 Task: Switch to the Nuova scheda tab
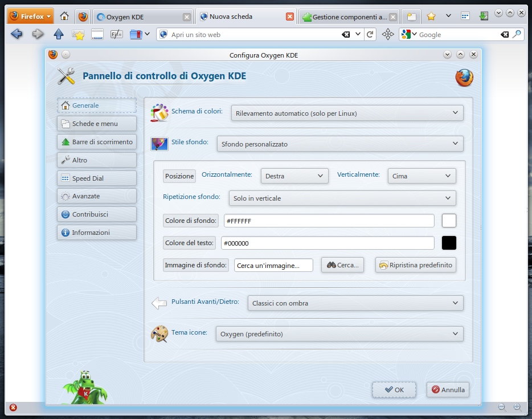click(x=245, y=17)
